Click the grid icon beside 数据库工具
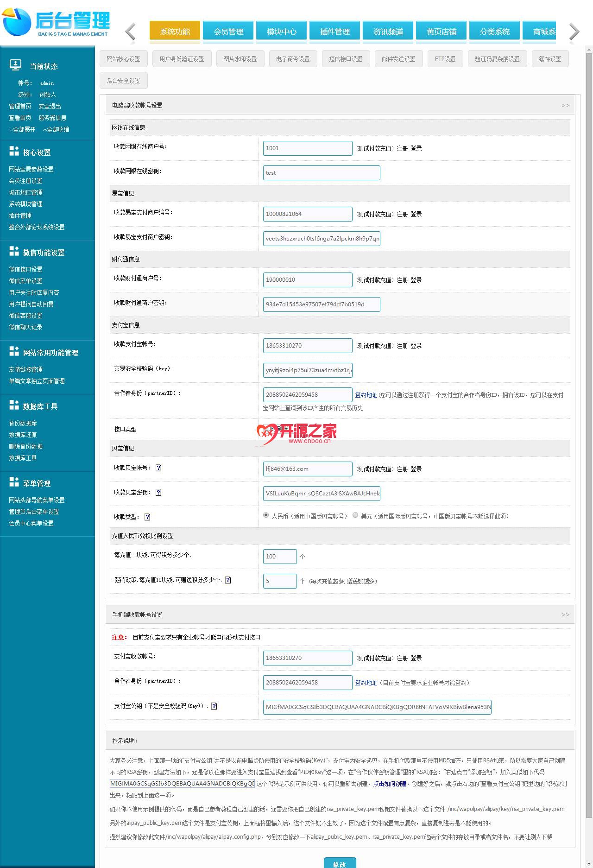The width and height of the screenshot is (593, 868). tap(14, 405)
